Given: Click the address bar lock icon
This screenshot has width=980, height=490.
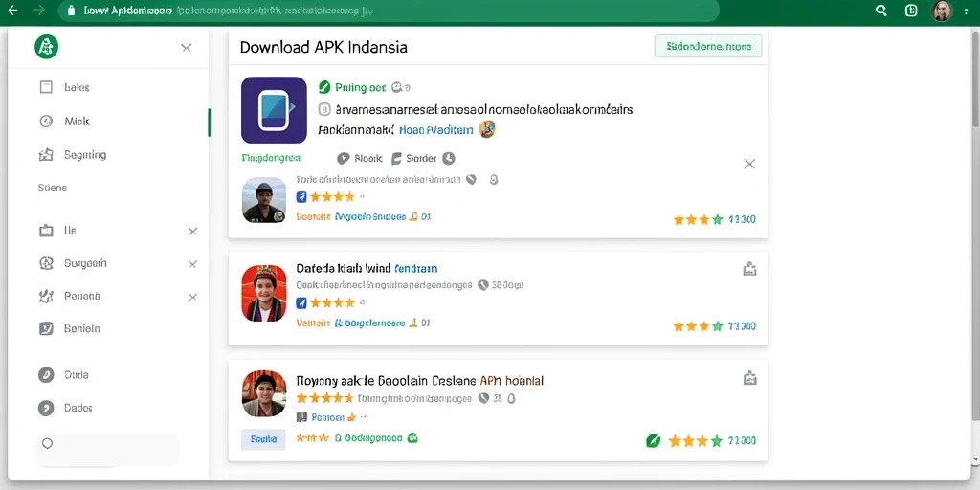Looking at the screenshot, I should click(71, 11).
